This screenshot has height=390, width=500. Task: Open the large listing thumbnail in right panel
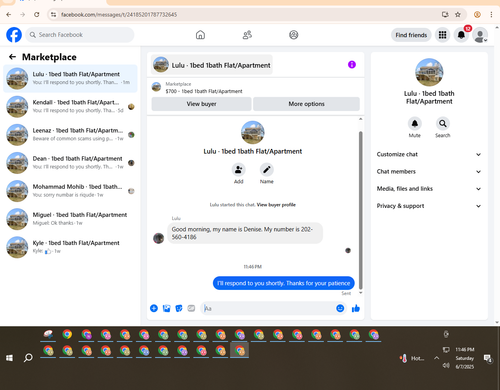(429, 72)
